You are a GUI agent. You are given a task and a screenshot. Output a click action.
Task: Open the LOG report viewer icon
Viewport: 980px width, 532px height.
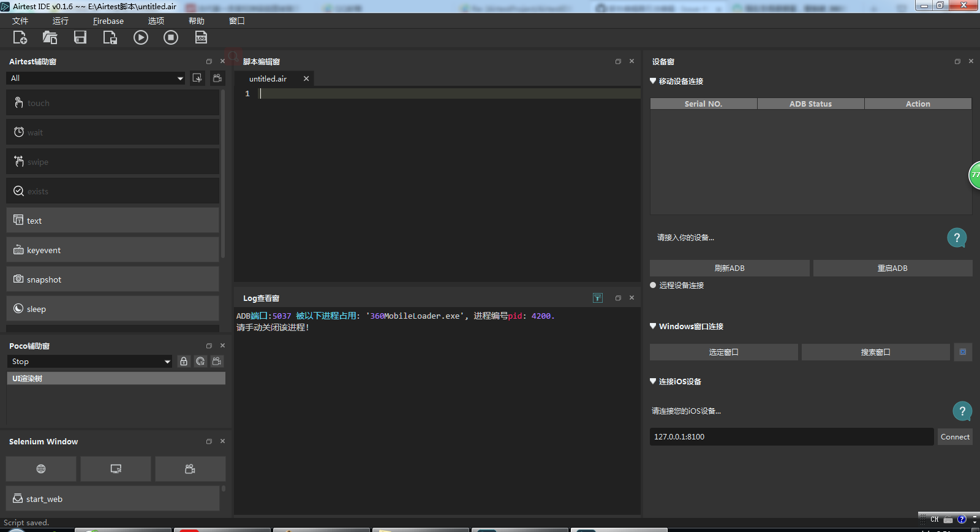pyautogui.click(x=201, y=37)
